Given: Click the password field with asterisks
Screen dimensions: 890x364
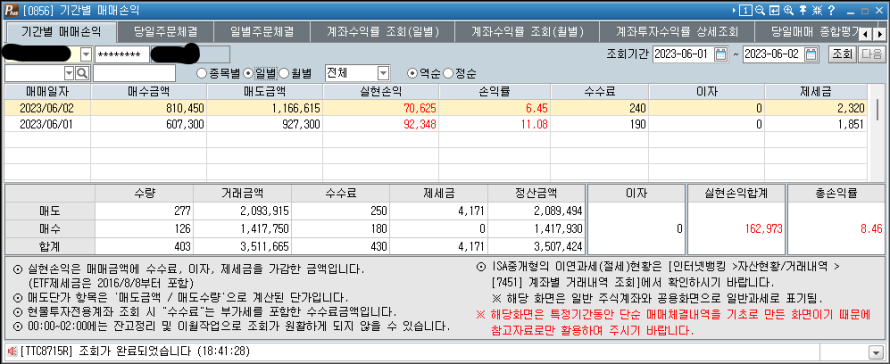Looking at the screenshot, I should [122, 55].
